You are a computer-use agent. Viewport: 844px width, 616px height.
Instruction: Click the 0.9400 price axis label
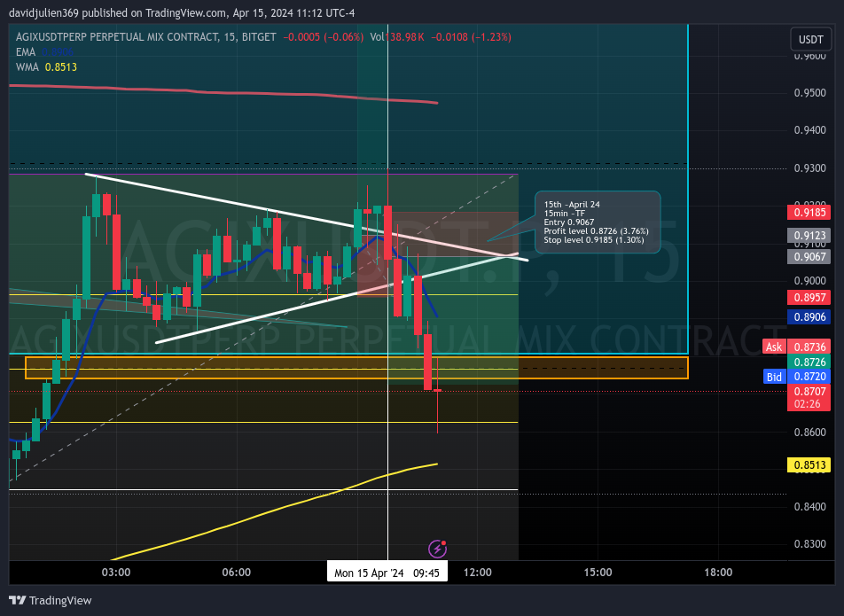click(x=810, y=130)
